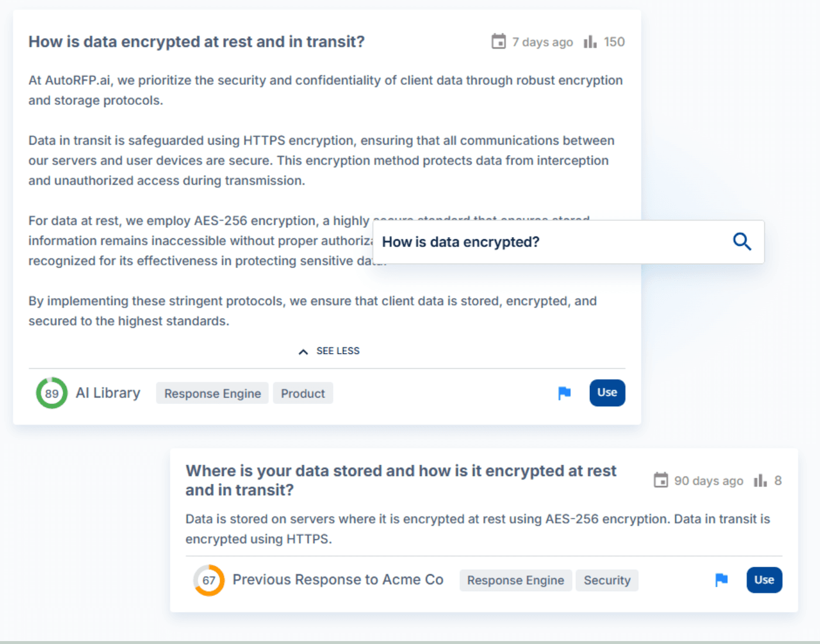The height and width of the screenshot is (644, 820).
Task: Flag the AI Library response
Action: click(564, 393)
